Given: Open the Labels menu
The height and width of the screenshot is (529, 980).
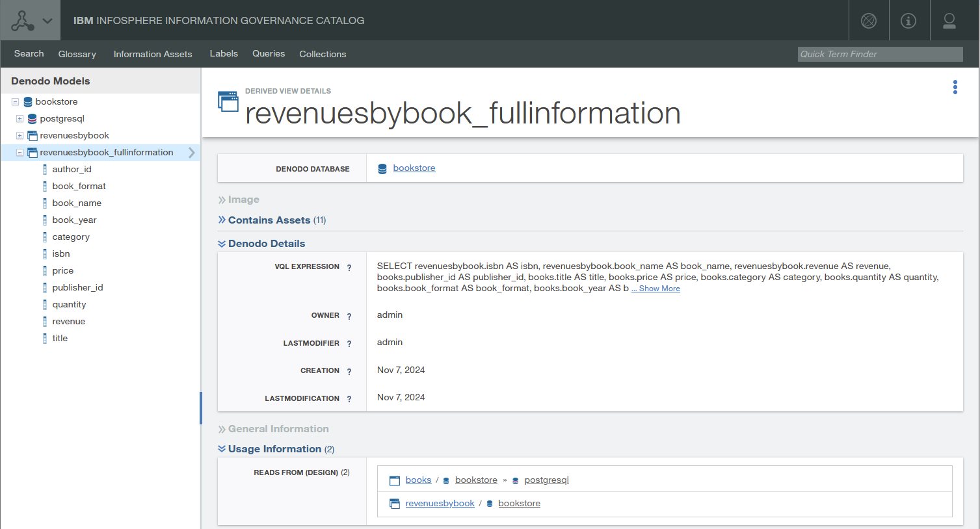Looking at the screenshot, I should [x=224, y=54].
